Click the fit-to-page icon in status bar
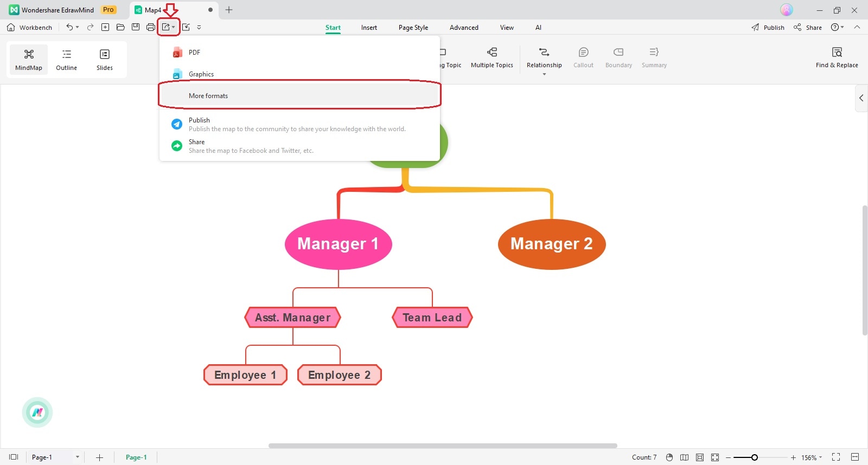This screenshot has width=868, height=465. click(700, 457)
